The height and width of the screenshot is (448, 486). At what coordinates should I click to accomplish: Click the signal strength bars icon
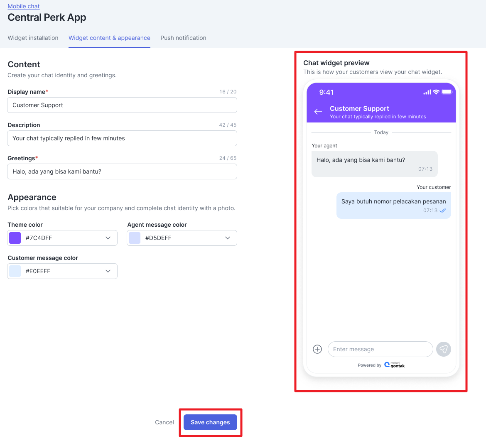(427, 92)
